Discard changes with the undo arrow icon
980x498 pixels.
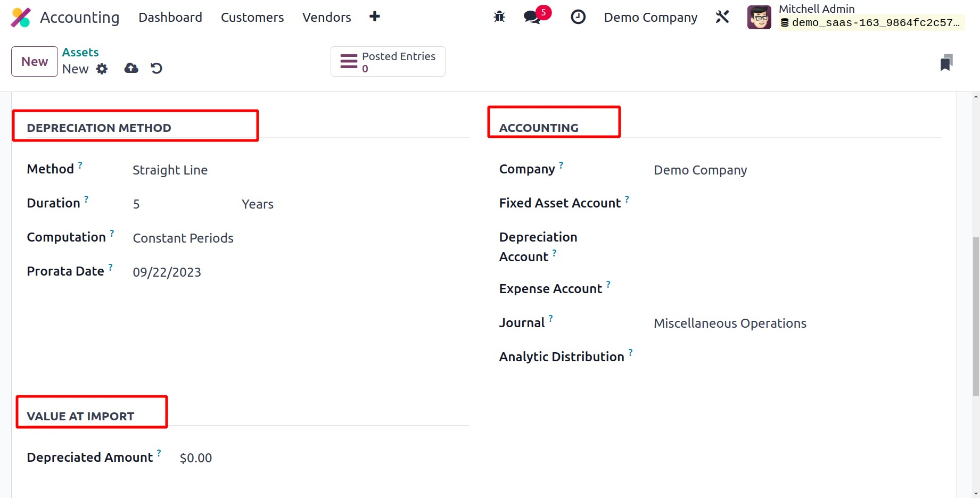157,68
